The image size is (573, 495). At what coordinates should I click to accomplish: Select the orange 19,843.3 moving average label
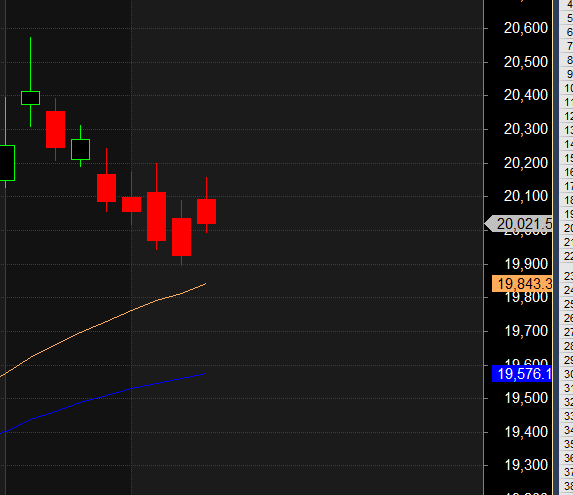(x=522, y=284)
